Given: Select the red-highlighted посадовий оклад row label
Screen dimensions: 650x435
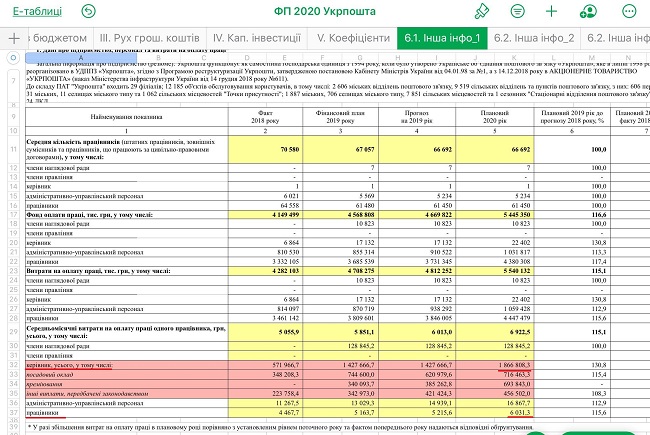Looking at the screenshot, I should coord(50,373).
